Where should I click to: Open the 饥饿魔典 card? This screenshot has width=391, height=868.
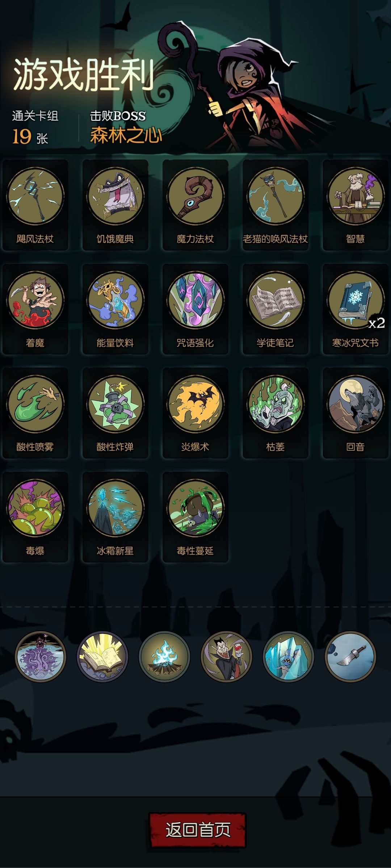coord(115,205)
